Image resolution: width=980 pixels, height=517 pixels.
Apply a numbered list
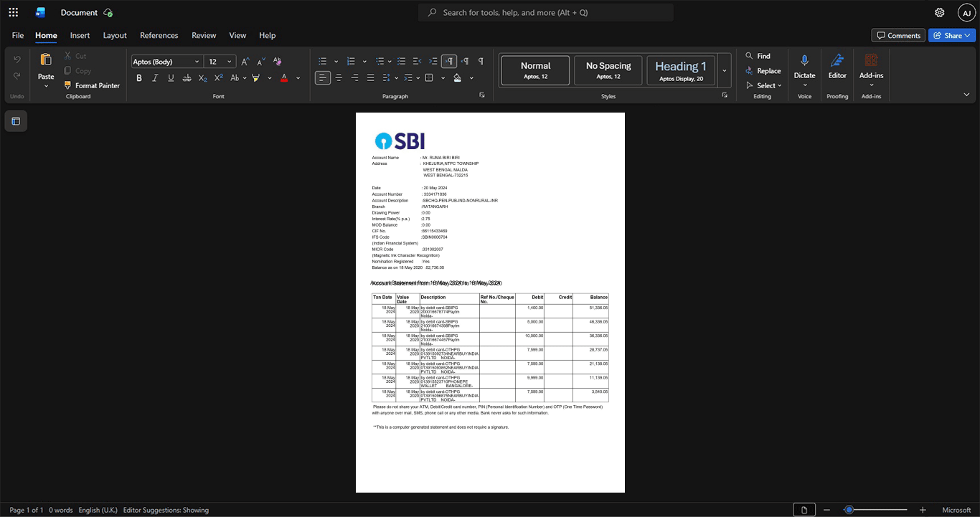point(351,62)
